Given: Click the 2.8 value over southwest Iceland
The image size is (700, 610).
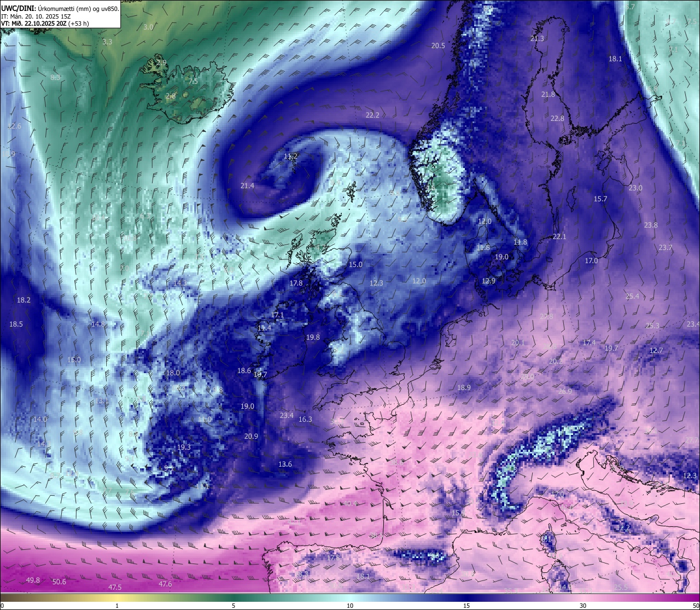Looking at the screenshot, I should [171, 96].
